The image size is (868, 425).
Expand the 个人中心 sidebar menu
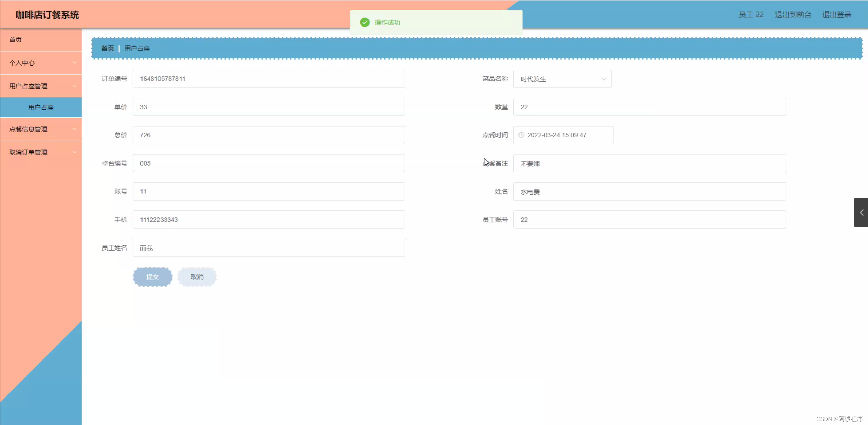click(41, 63)
